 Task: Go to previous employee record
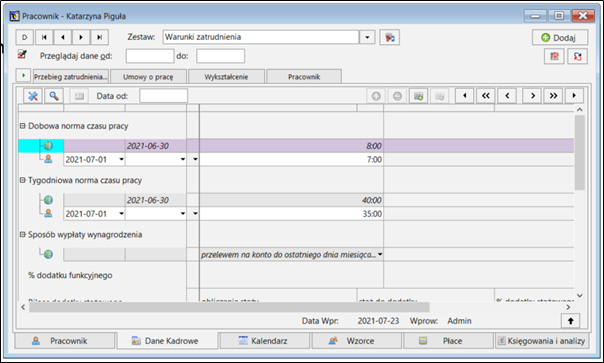click(63, 37)
